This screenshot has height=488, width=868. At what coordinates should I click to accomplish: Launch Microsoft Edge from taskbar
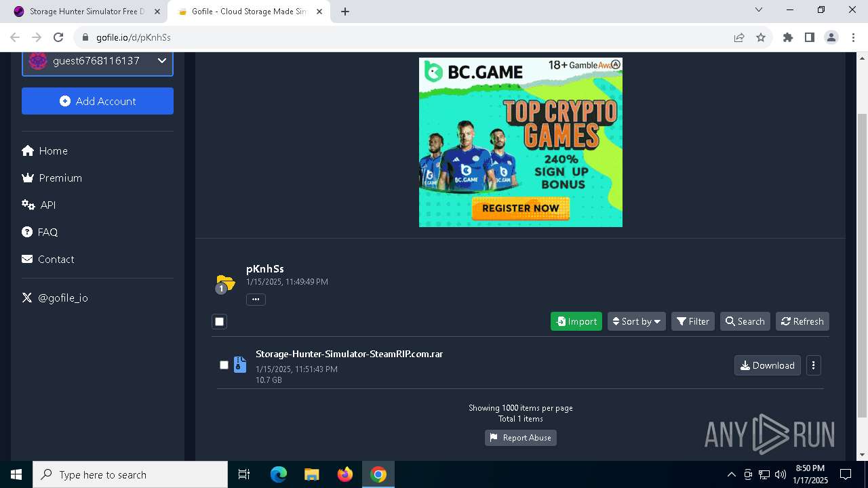point(279,474)
